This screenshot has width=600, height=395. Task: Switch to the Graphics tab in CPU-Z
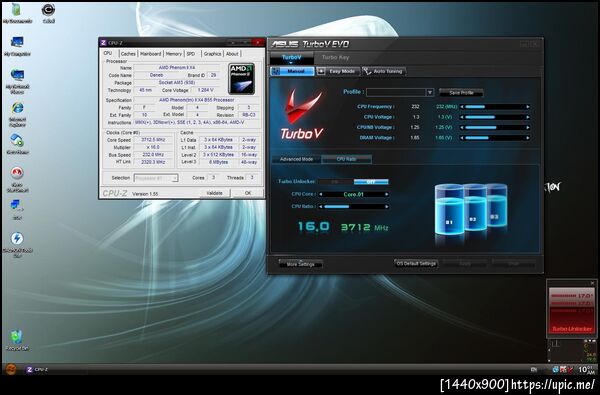212,54
